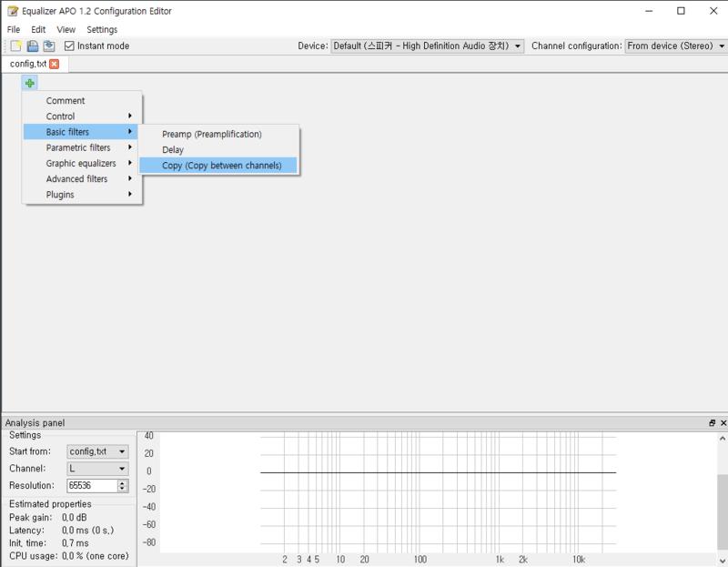Expand the Graphic equalizers submenu

82,163
